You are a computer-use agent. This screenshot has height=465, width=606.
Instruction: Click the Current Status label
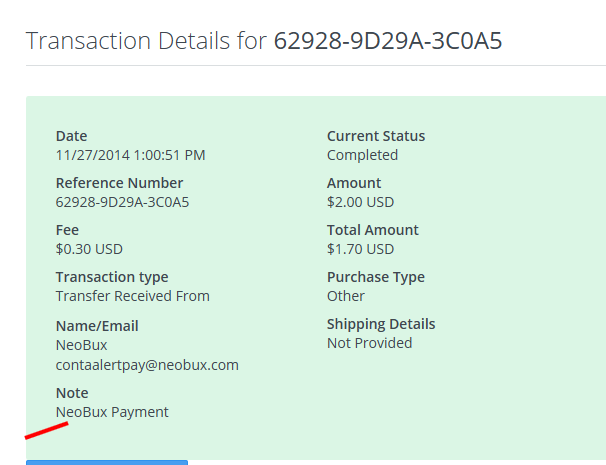pos(376,136)
